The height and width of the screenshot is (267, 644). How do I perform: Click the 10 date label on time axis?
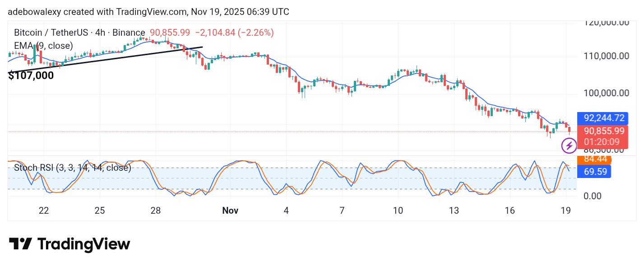pyautogui.click(x=398, y=211)
